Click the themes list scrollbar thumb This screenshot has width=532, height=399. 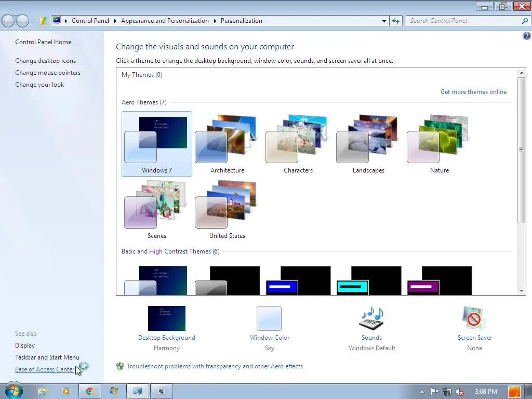pos(522,150)
